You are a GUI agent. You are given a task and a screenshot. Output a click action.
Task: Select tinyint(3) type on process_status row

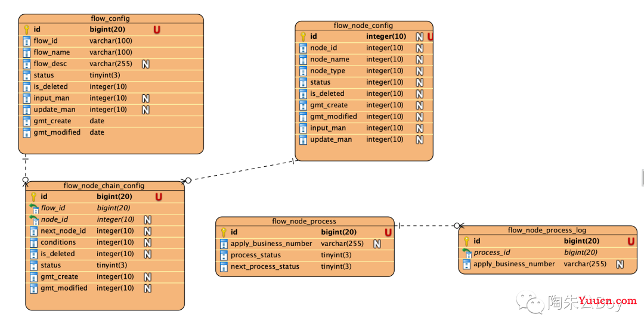336,255
